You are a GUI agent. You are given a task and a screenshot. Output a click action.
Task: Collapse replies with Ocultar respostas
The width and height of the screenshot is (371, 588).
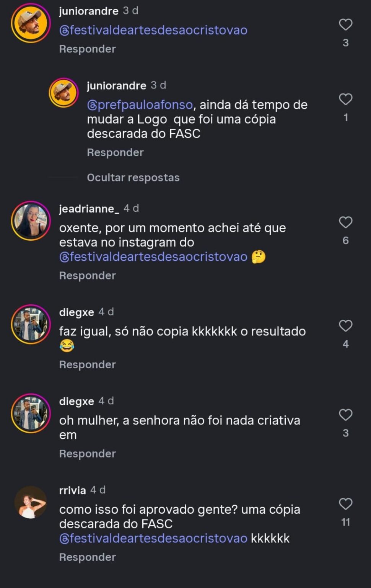tap(133, 178)
